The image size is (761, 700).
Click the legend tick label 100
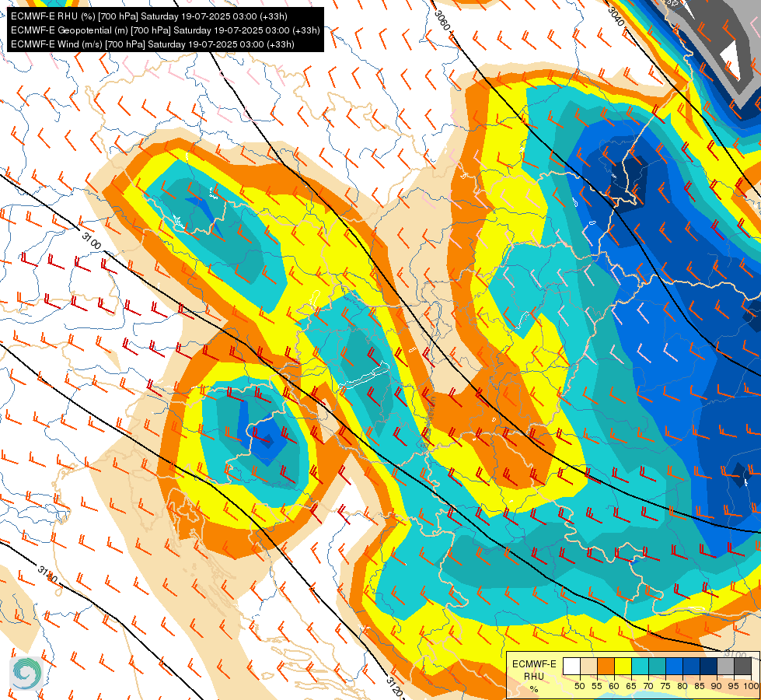coord(752,686)
